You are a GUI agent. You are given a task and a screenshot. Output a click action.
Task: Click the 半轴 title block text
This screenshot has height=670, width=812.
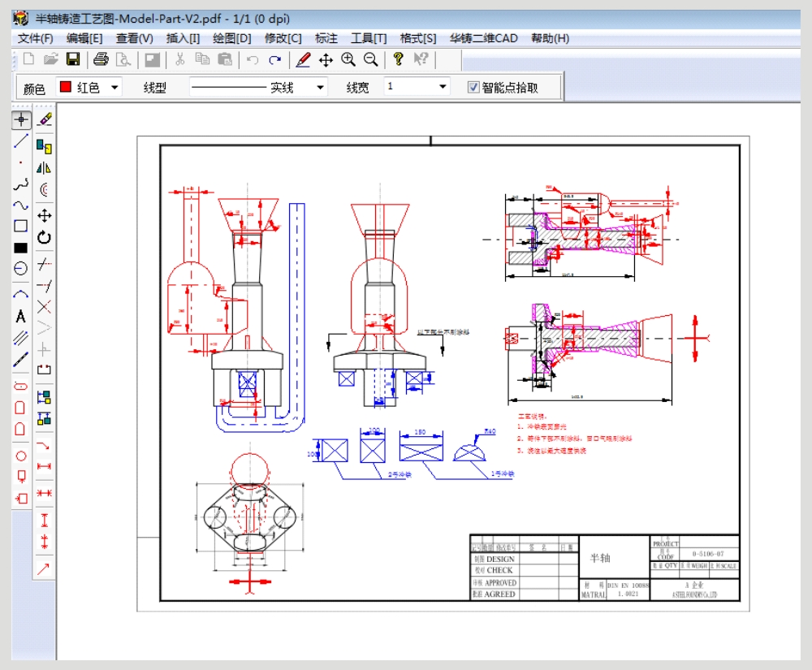coord(600,558)
